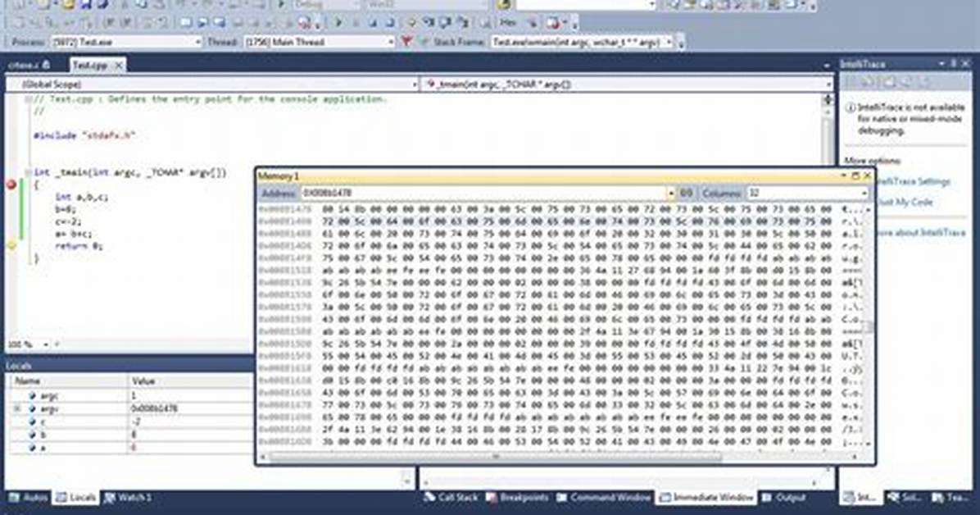This screenshot has width=980, height=515.
Task: Open the Process dropdown showing Test.exe
Action: pyautogui.click(x=127, y=42)
